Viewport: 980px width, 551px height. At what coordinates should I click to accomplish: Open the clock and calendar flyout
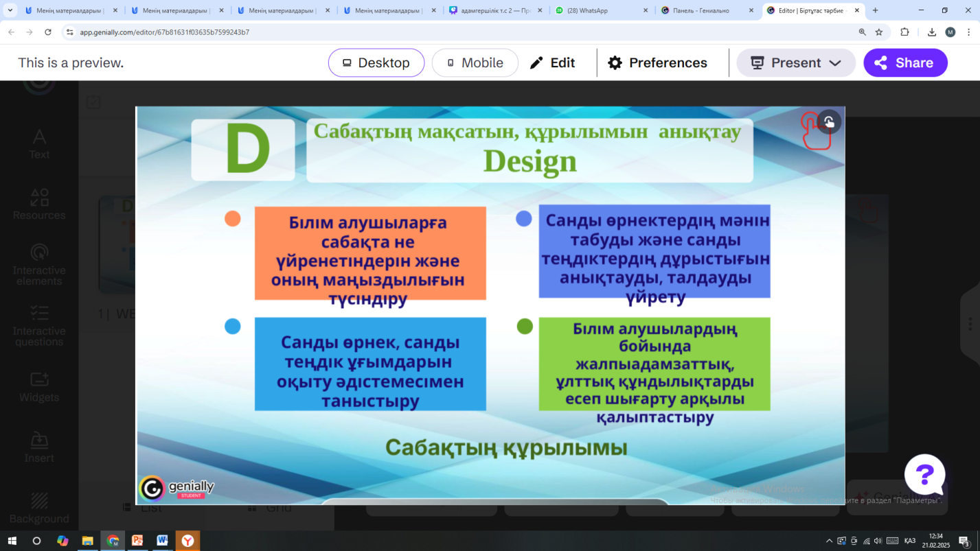tap(936, 541)
